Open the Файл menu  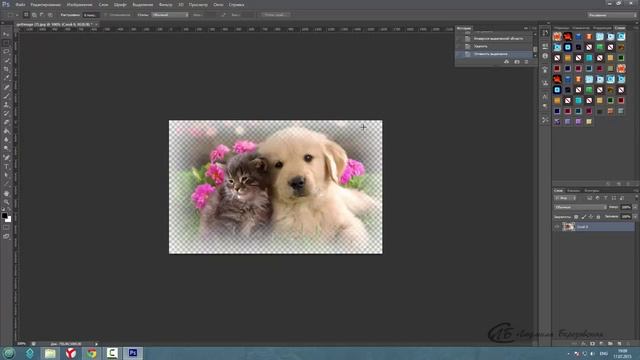(x=20, y=4)
